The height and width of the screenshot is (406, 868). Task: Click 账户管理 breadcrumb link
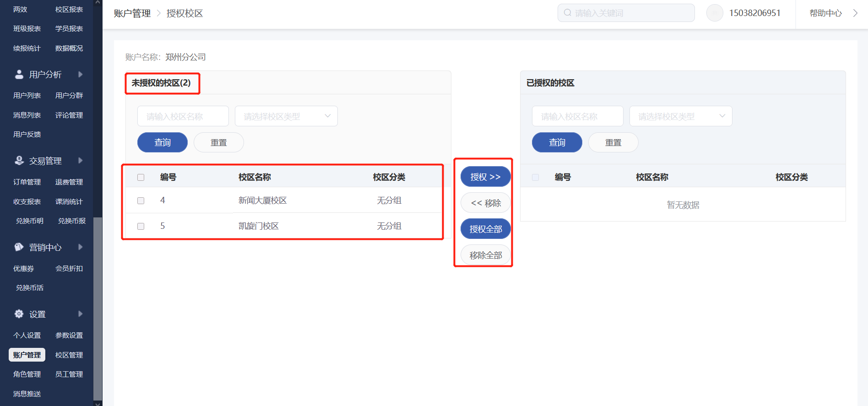click(x=132, y=13)
